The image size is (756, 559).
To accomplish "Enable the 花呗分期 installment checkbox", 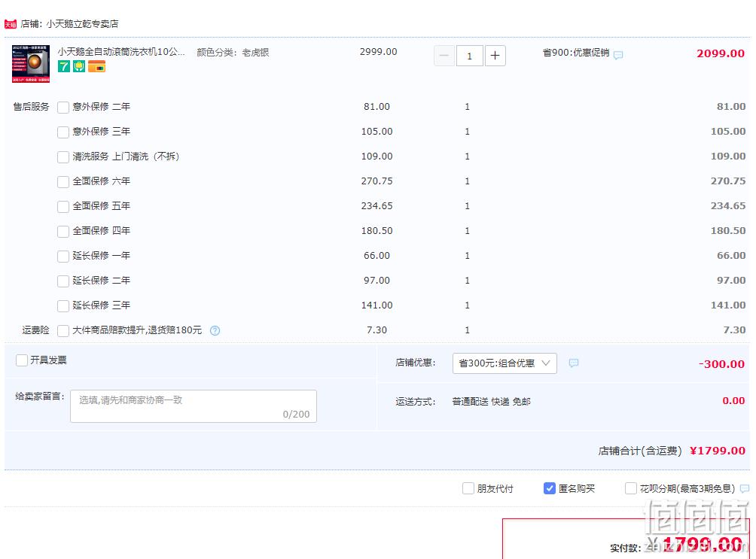I will pyautogui.click(x=631, y=488).
